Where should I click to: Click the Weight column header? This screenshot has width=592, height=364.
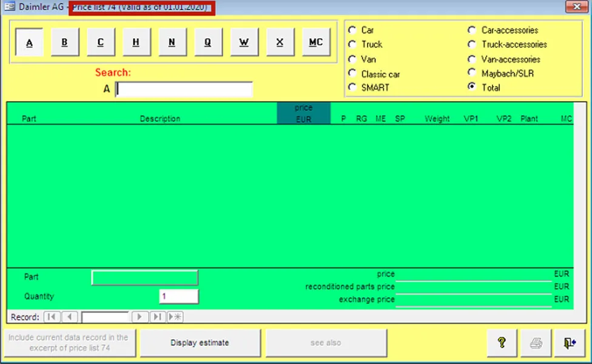point(437,118)
